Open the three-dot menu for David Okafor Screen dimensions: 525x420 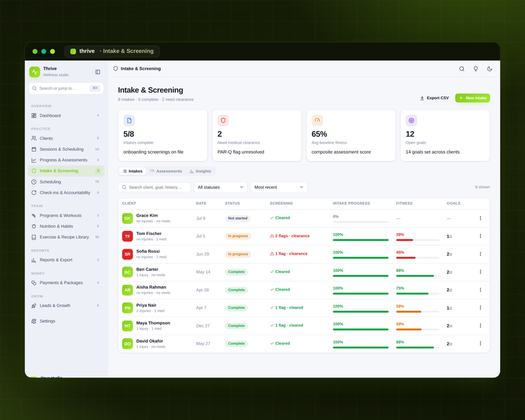coord(480,343)
